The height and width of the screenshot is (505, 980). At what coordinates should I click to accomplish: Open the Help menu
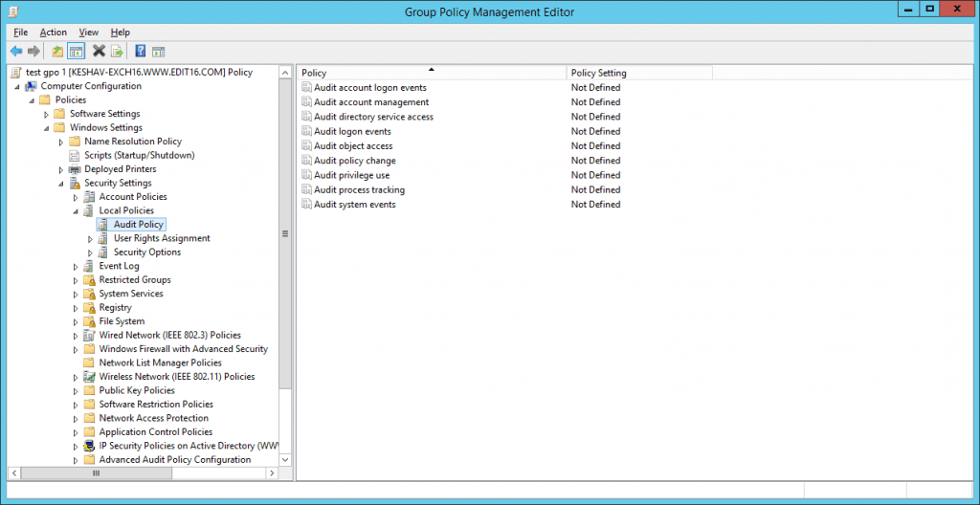120,32
